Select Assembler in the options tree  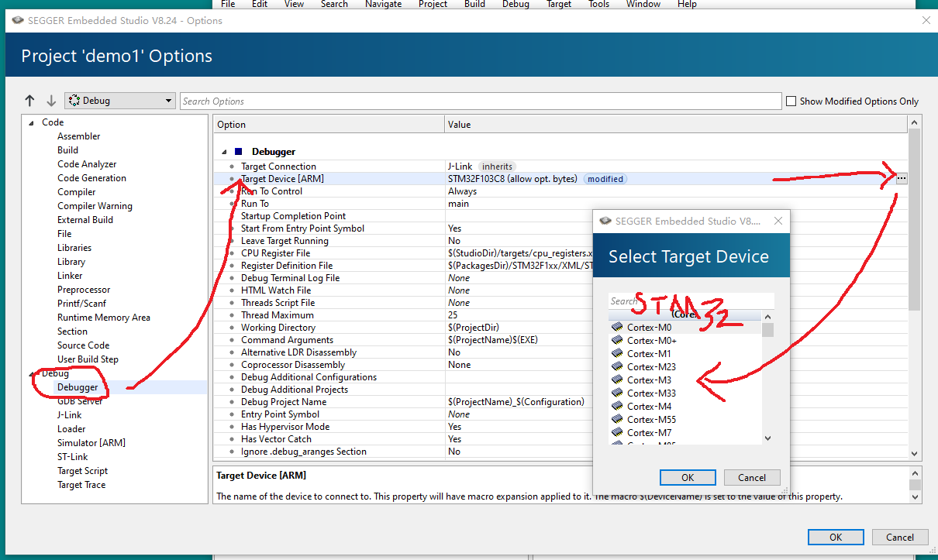pos(78,136)
